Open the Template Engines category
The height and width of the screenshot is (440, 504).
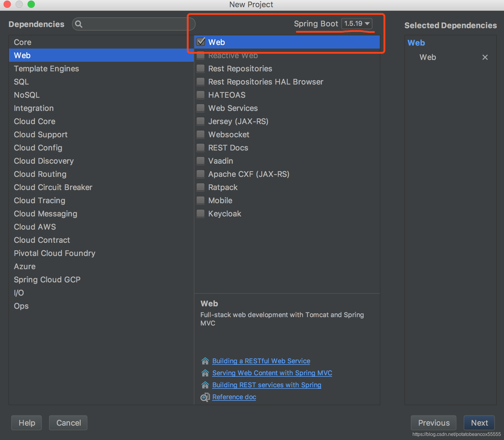(101, 69)
